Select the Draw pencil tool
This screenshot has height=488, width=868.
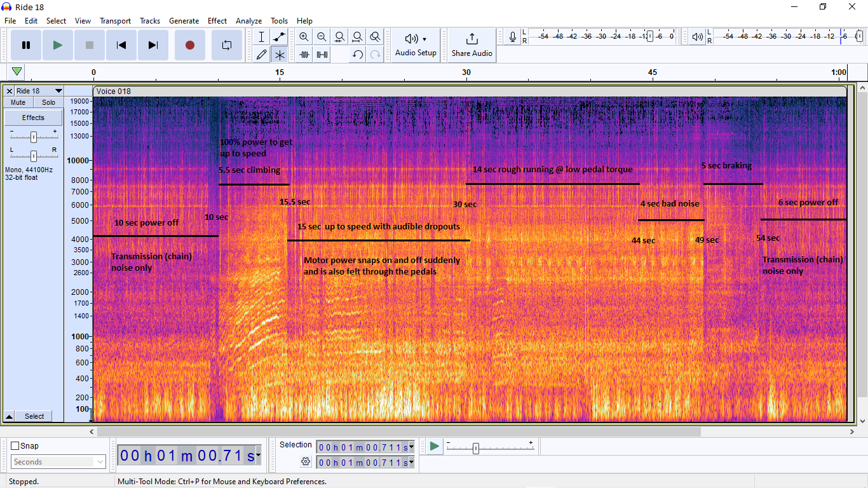(x=261, y=55)
